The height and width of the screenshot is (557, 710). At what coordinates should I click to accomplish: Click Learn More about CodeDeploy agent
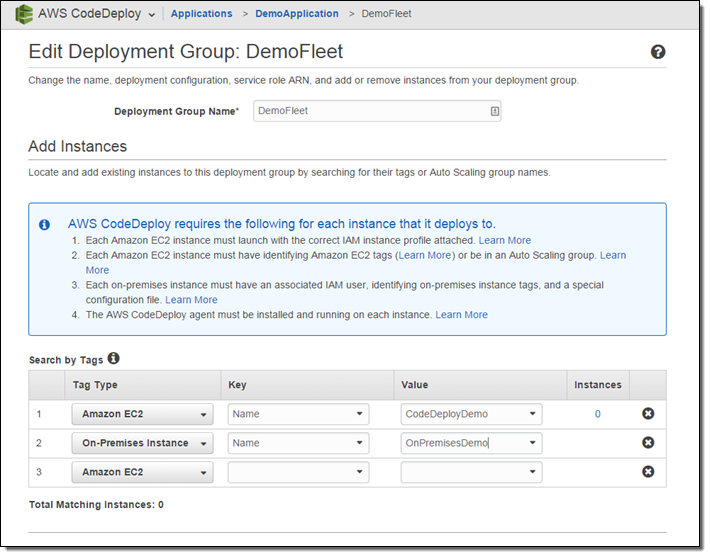tap(461, 315)
